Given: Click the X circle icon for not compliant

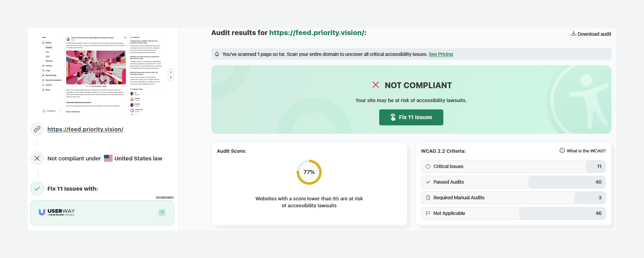Looking at the screenshot, I should (x=37, y=158).
